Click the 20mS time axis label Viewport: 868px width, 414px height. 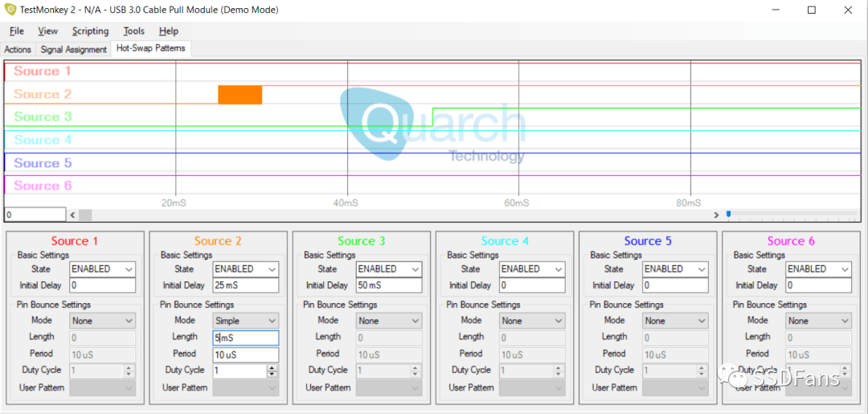174,203
